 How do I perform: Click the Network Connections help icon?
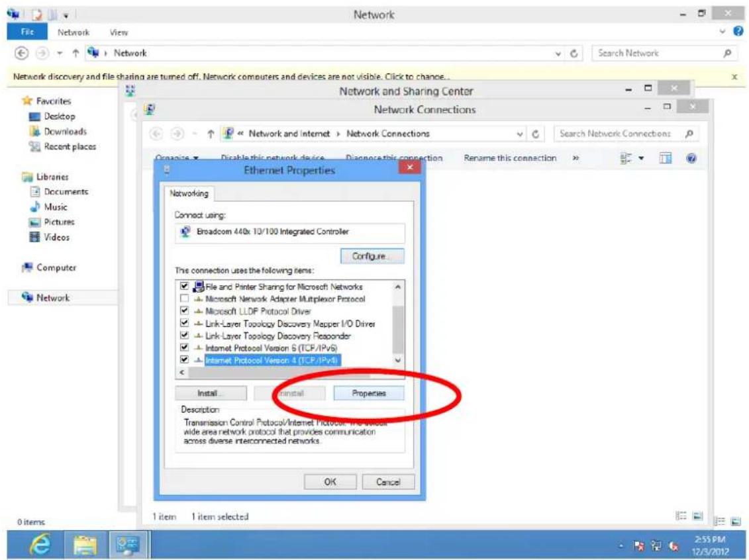[691, 158]
